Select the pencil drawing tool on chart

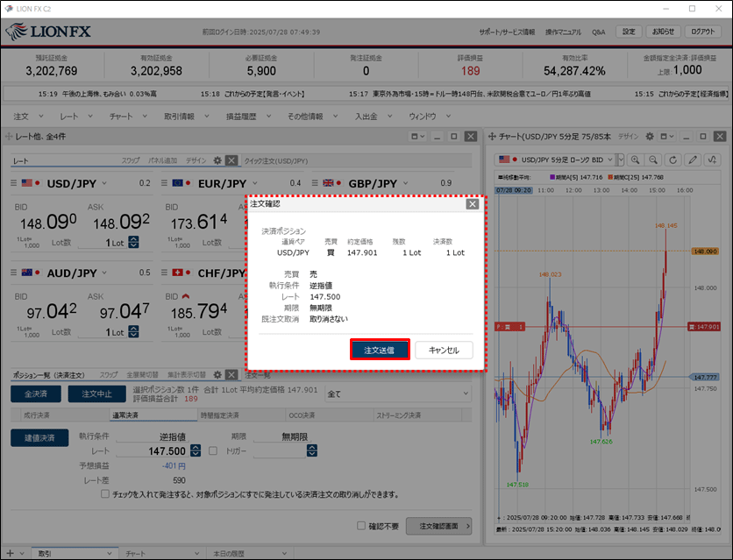point(694,159)
